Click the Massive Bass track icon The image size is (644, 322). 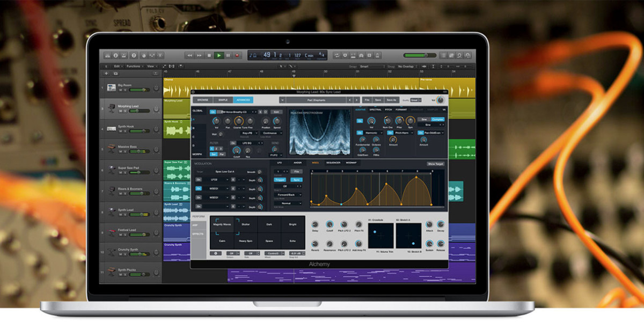112,149
